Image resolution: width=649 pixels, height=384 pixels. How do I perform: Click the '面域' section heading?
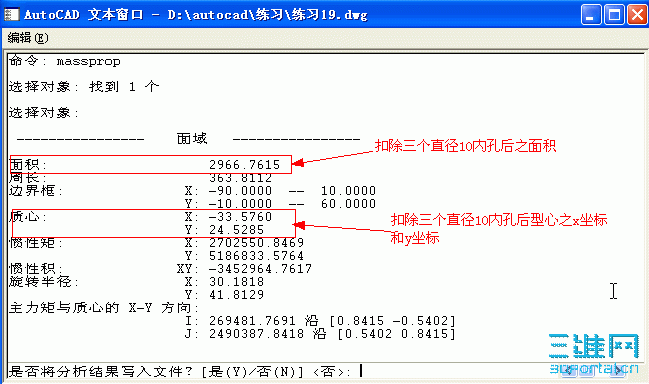[x=192, y=138]
